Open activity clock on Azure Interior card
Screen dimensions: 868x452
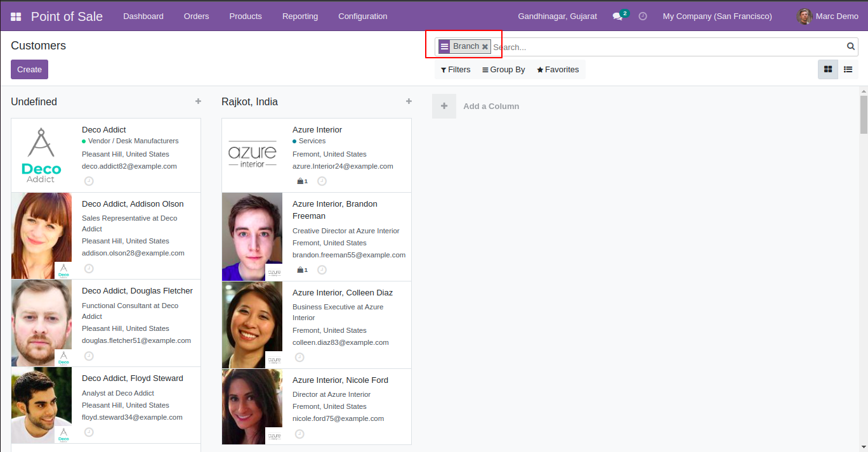[322, 181]
